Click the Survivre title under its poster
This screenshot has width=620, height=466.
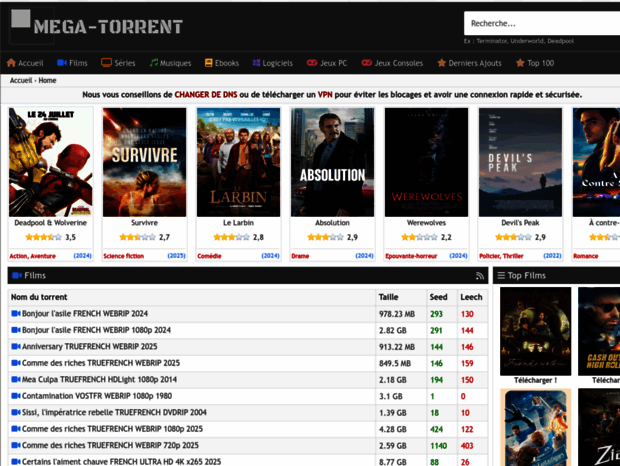pyautogui.click(x=144, y=223)
